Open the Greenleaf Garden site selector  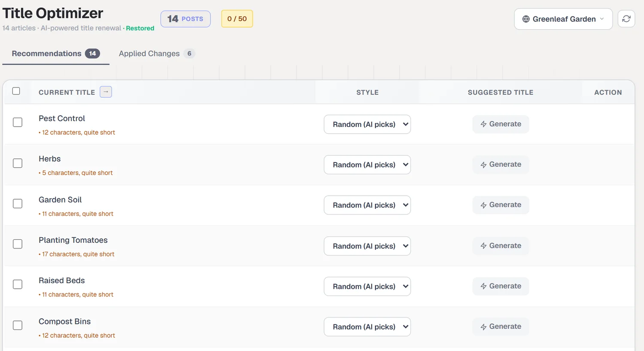(563, 19)
